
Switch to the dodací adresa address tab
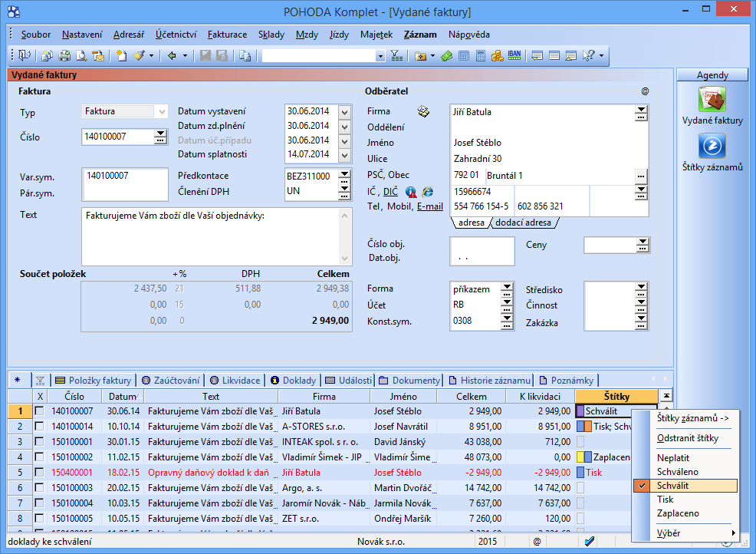point(523,223)
